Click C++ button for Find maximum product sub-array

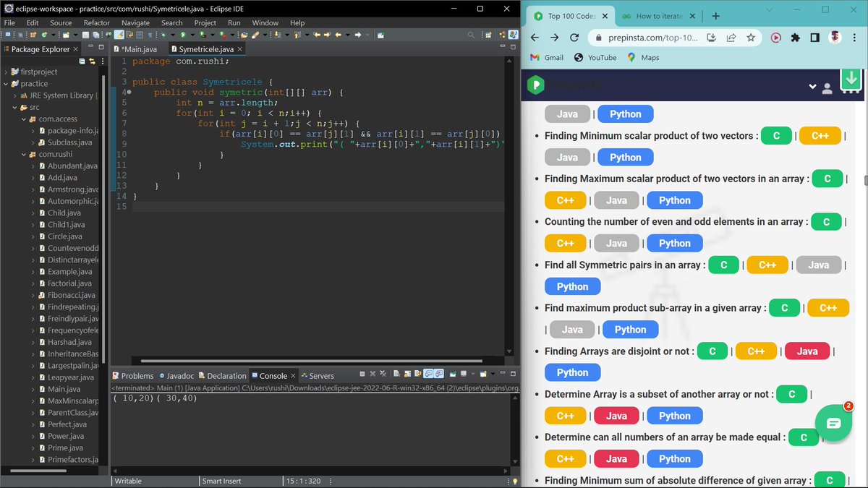coord(828,308)
